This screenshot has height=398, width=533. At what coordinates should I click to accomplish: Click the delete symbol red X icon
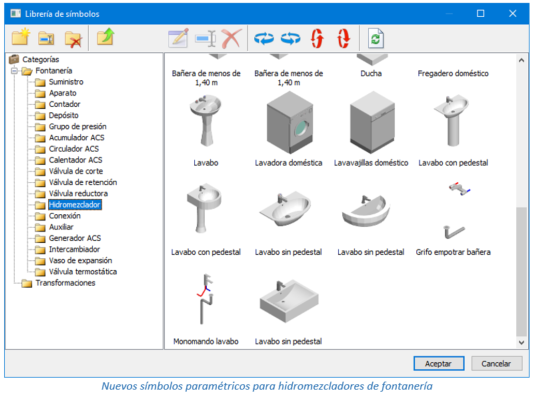[231, 38]
